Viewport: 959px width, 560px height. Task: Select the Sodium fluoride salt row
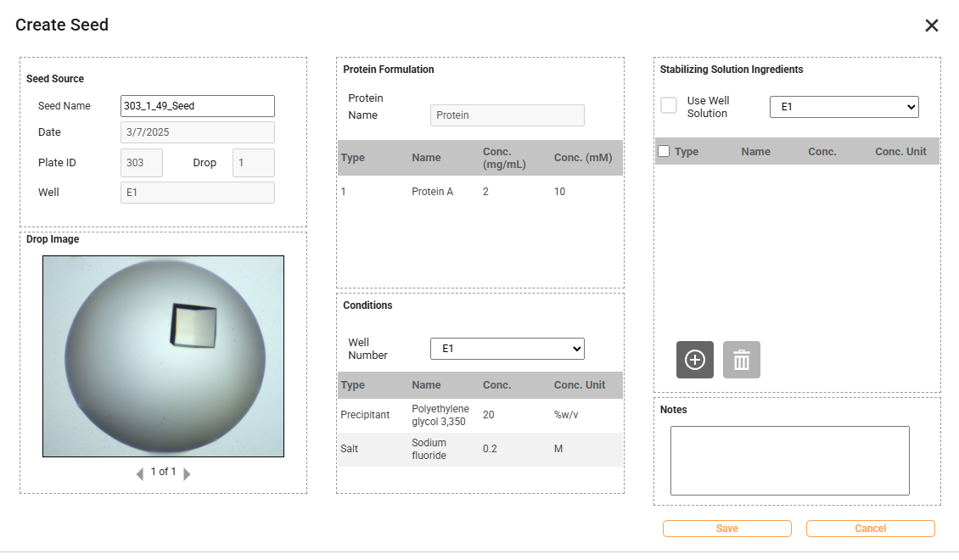tap(479, 449)
